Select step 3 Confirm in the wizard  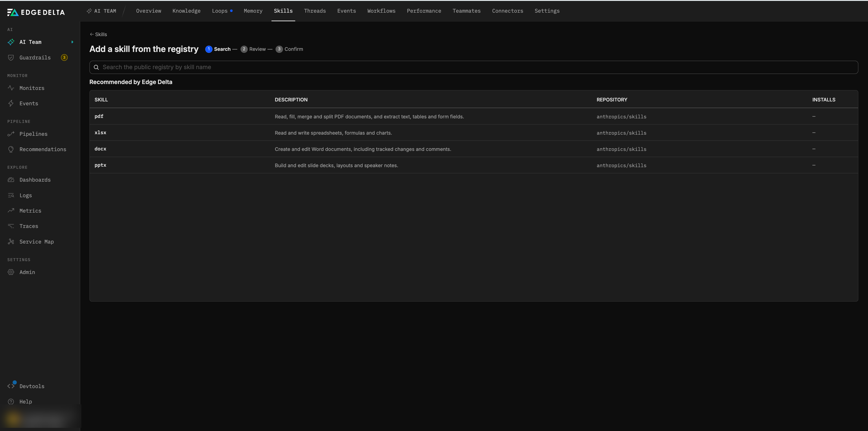pyautogui.click(x=289, y=49)
